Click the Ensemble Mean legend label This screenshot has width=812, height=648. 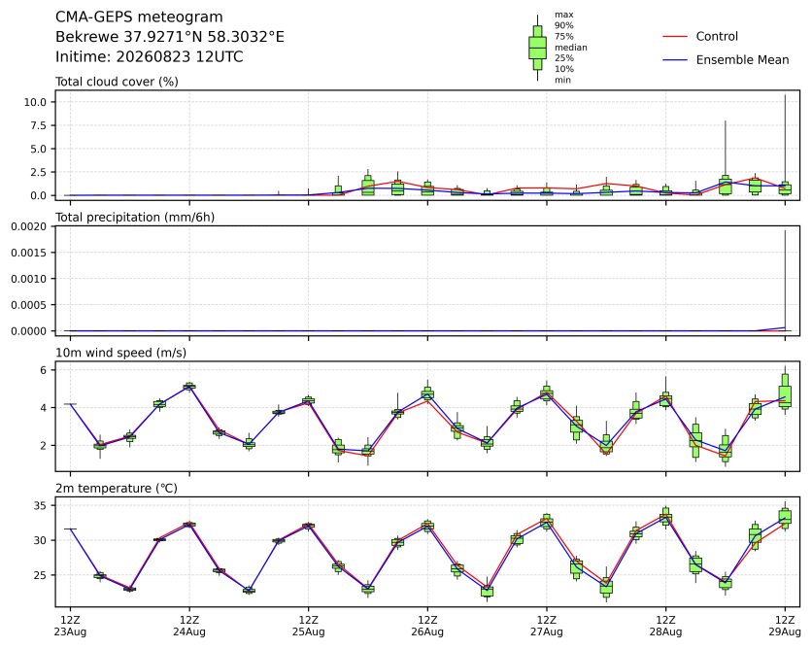[742, 60]
